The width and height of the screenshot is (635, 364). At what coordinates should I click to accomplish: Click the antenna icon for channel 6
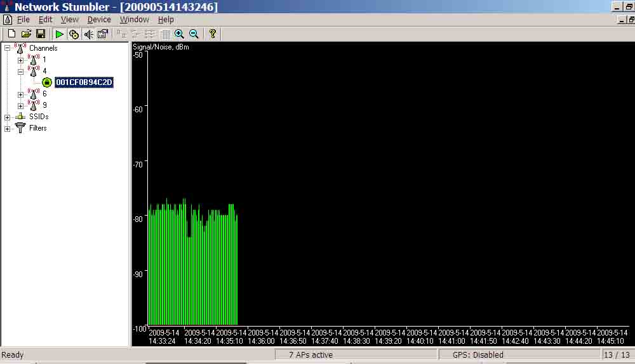34,94
